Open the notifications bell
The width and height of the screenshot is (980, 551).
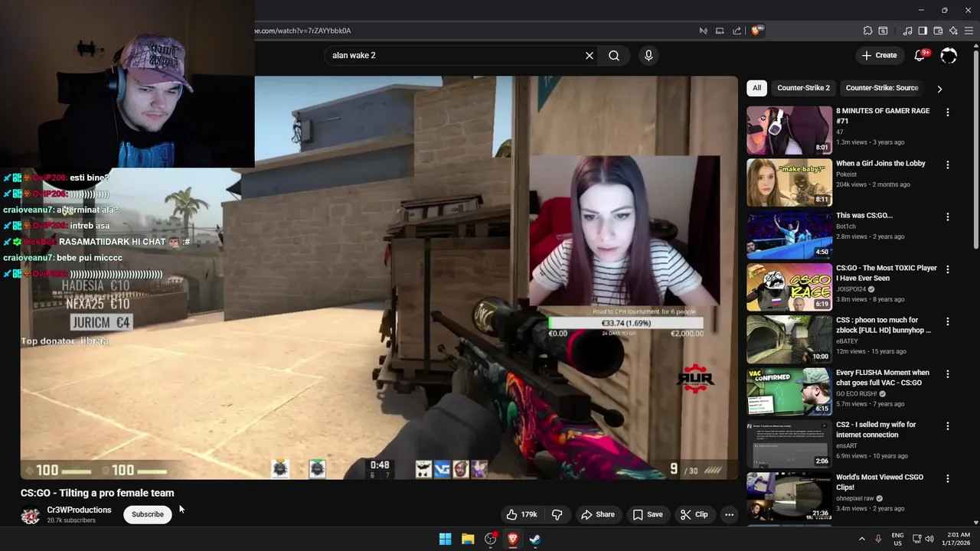coord(921,55)
